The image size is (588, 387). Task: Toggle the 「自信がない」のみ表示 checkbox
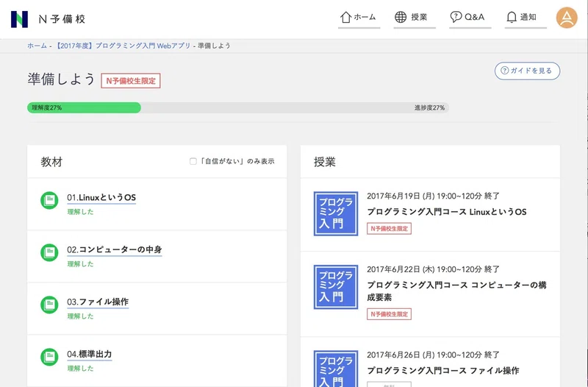[193, 161]
